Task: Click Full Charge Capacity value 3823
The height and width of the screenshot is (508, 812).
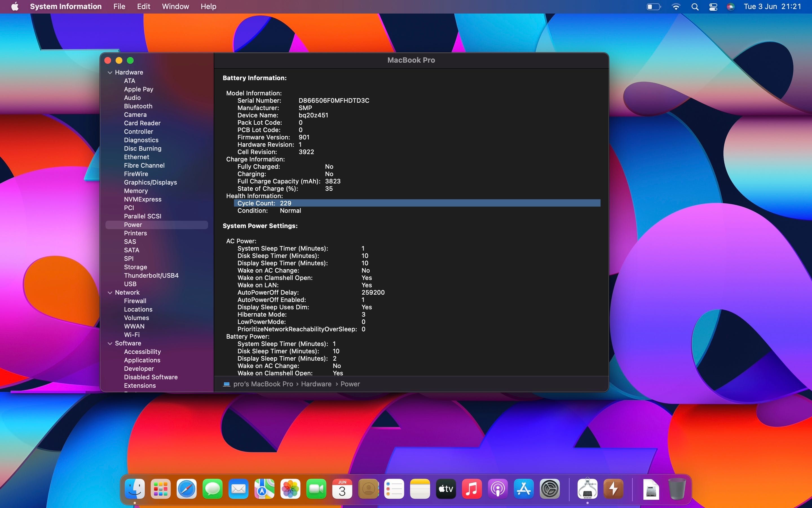Action: [332, 181]
